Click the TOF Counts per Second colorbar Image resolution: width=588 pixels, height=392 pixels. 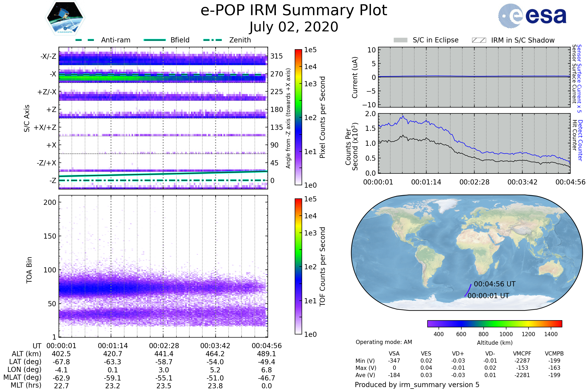click(298, 266)
